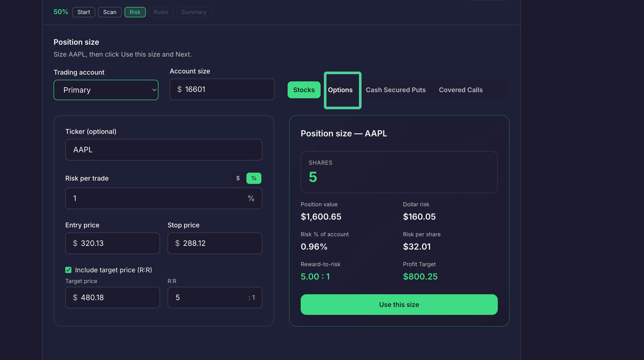Select the Options tab
The image size is (644, 360).
pos(340,90)
